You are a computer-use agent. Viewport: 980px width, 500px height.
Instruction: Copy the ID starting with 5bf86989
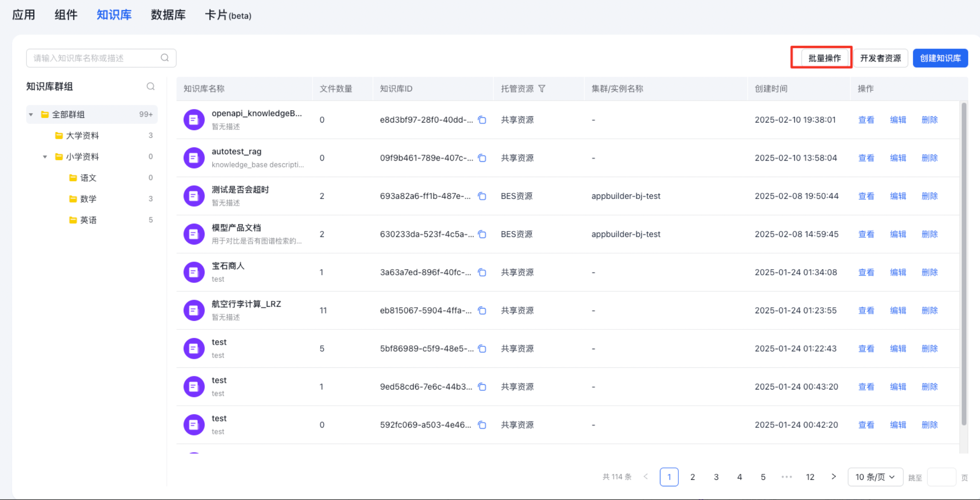coord(482,349)
